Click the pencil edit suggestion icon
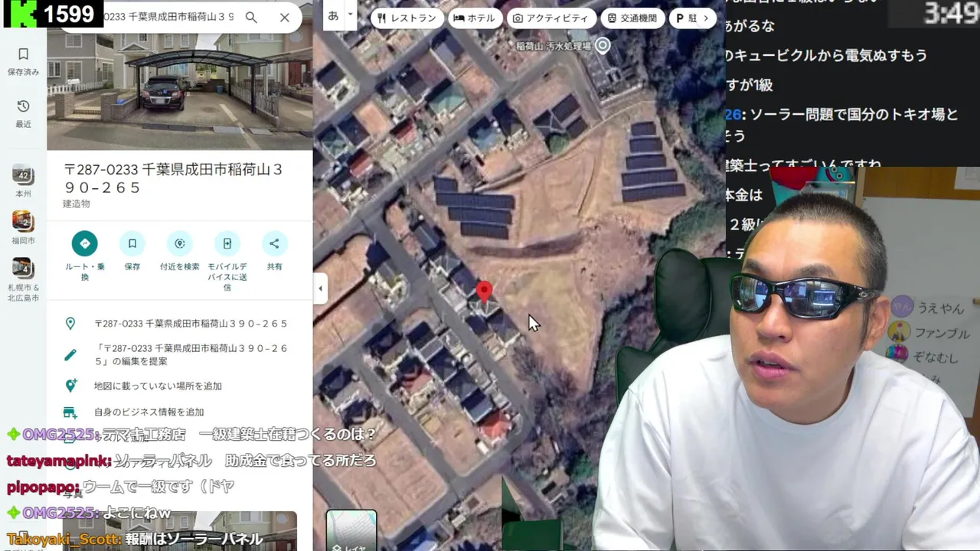980x551 pixels. point(70,354)
